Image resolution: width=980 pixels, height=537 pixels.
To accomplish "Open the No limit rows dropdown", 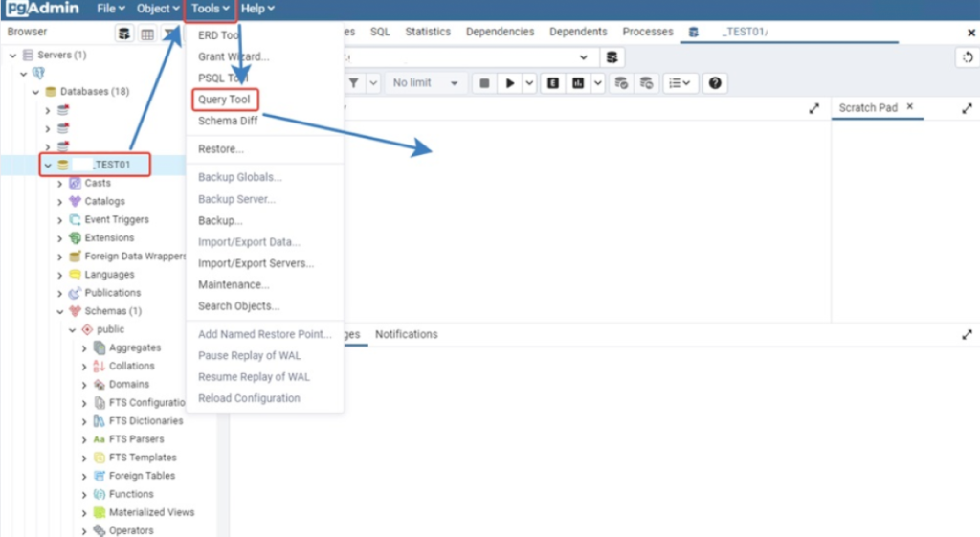I will pos(425,83).
